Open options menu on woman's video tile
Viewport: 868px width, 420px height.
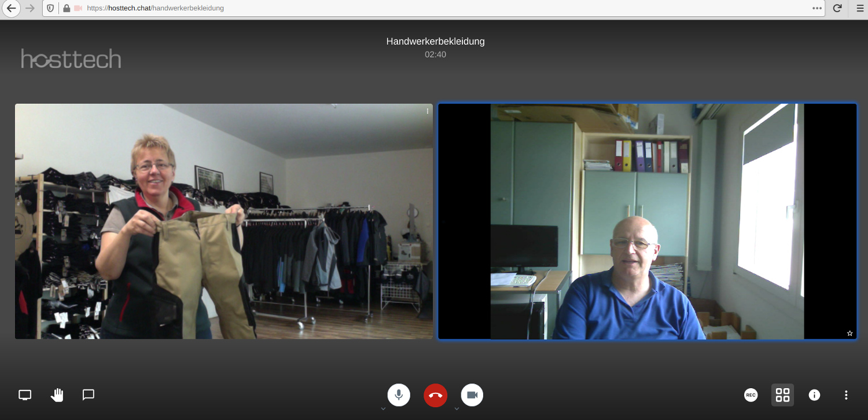click(x=428, y=111)
